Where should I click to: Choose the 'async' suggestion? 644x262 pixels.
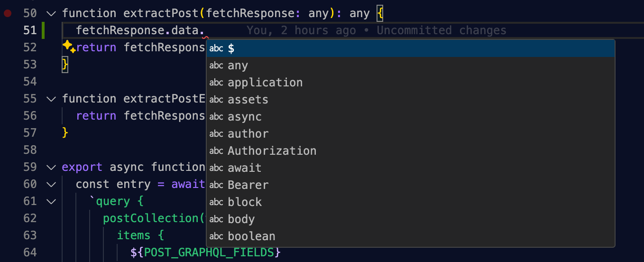tap(411, 117)
